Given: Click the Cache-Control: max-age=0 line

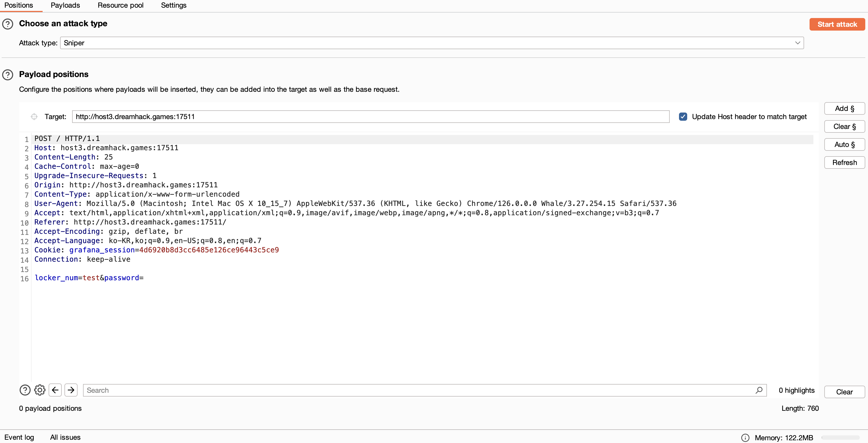Looking at the screenshot, I should [87, 166].
